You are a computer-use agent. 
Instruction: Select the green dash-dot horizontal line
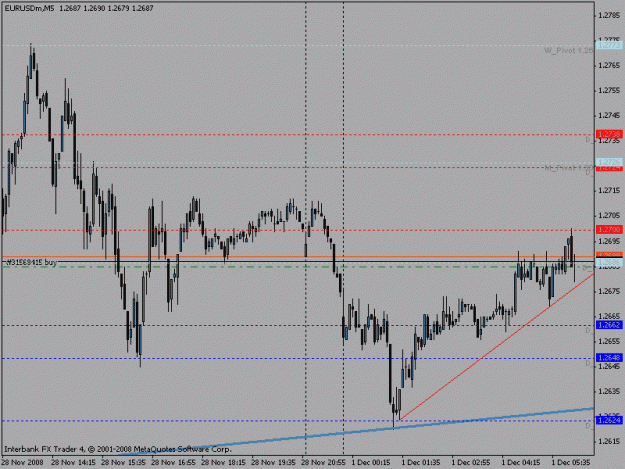(298, 267)
